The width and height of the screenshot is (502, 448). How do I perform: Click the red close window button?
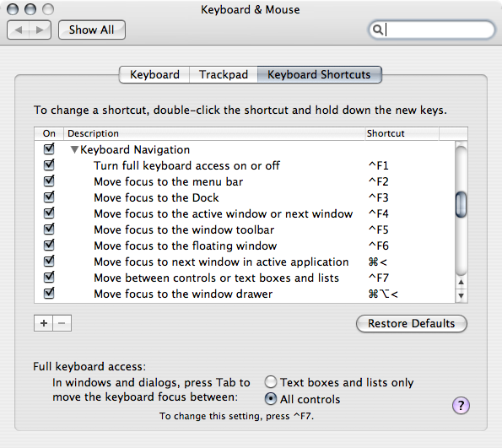point(13,9)
